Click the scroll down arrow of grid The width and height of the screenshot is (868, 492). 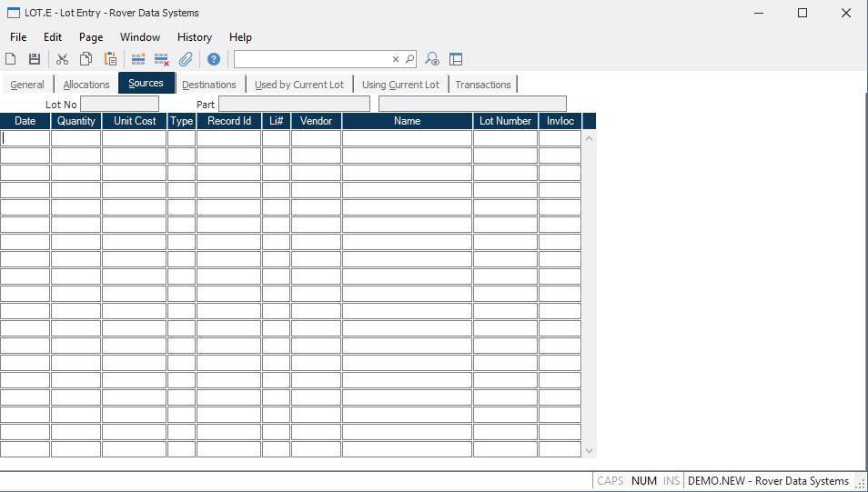point(589,450)
